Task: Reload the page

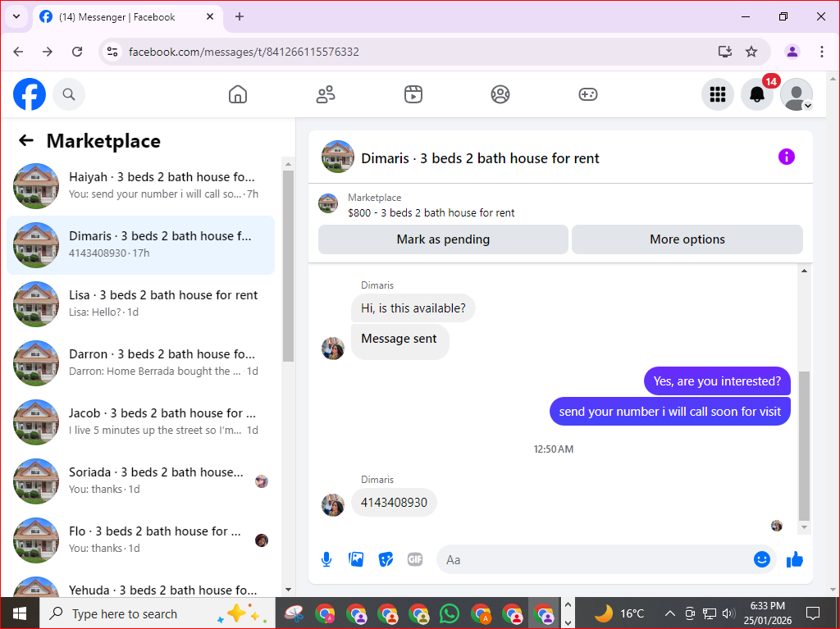Action: pos(77,52)
